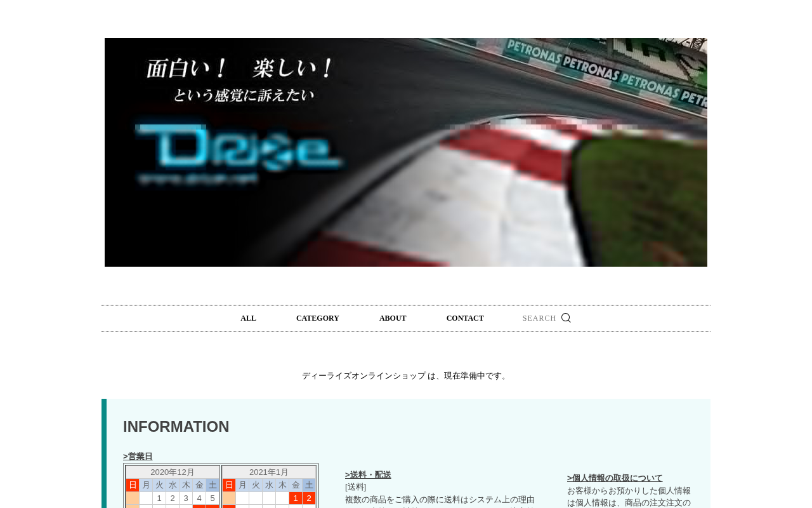Screen dimensions: 812x508
Task: Open the 個人情報の取扱について link
Action: tap(615, 478)
